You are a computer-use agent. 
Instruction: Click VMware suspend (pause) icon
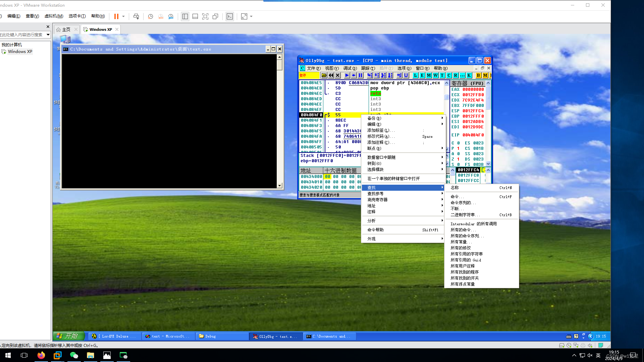116,16
